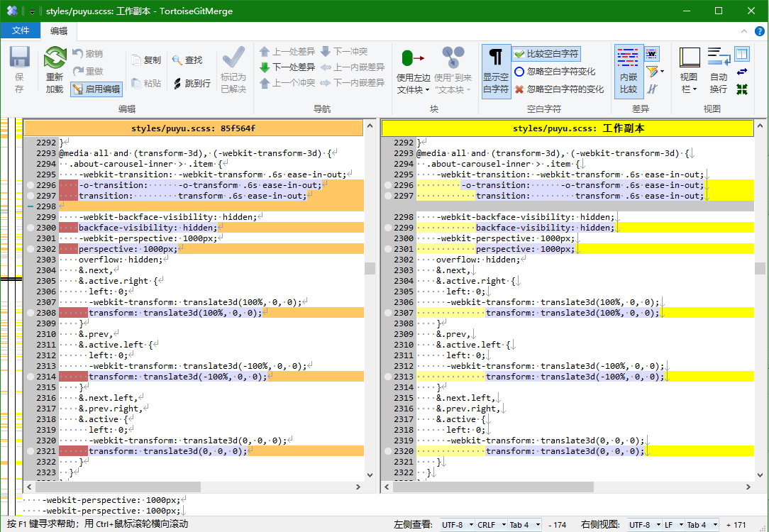
Task: Toggle 内嵌比较 inline diff
Action: [629, 71]
